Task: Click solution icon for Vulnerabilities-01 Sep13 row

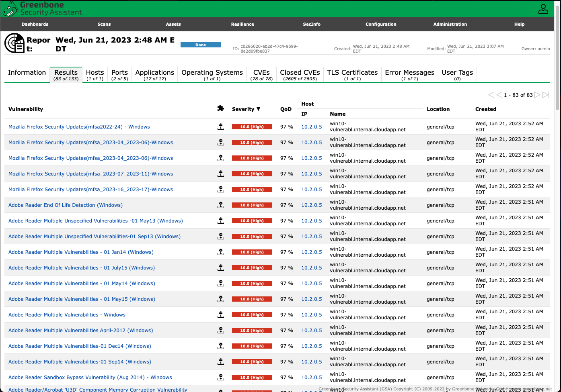Action: [x=221, y=236]
